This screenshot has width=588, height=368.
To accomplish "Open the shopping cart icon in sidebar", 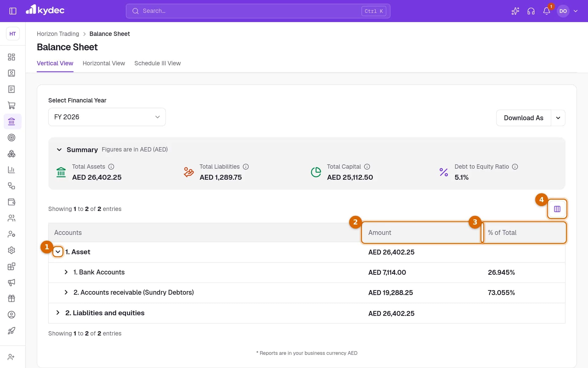I will [x=11, y=105].
